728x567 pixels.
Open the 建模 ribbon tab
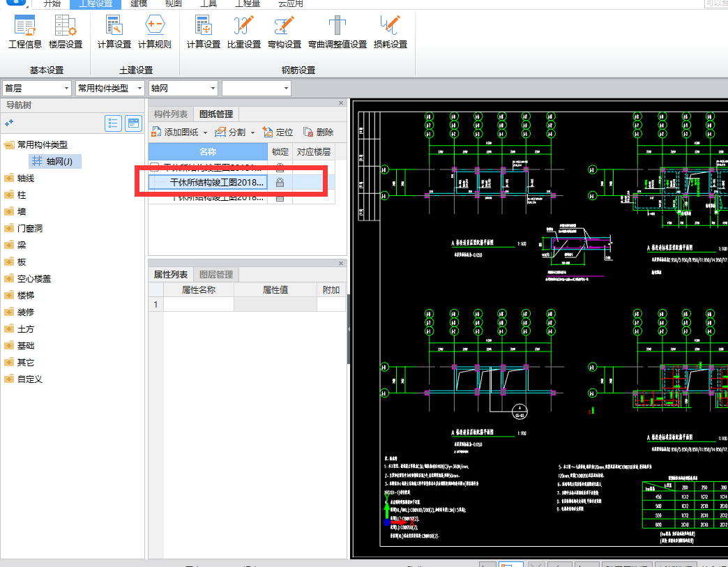tap(139, 3)
